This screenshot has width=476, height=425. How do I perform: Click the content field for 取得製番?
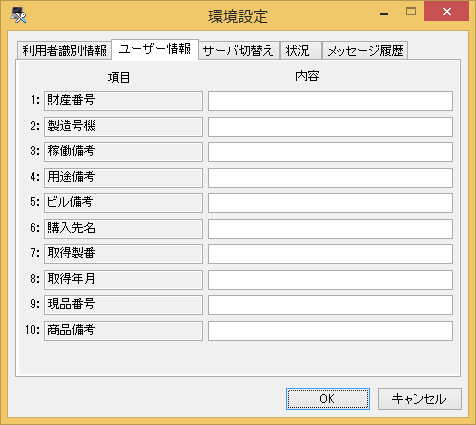330,254
